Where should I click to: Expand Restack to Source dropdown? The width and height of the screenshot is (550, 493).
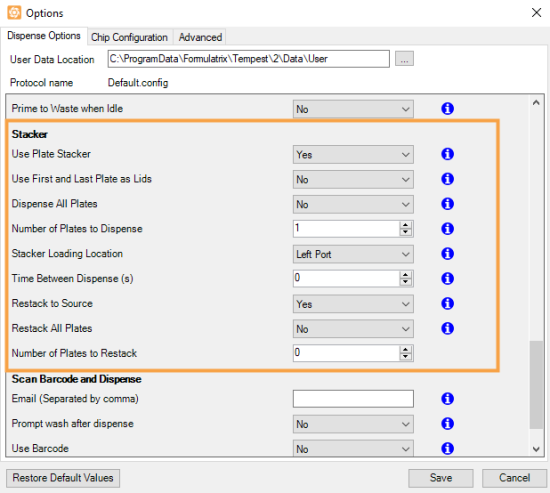pyautogui.click(x=353, y=304)
